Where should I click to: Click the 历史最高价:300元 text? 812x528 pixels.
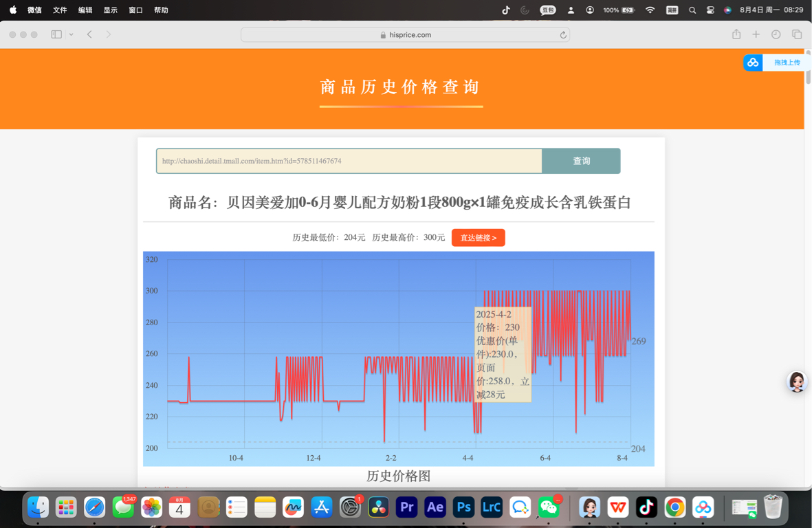pyautogui.click(x=408, y=238)
